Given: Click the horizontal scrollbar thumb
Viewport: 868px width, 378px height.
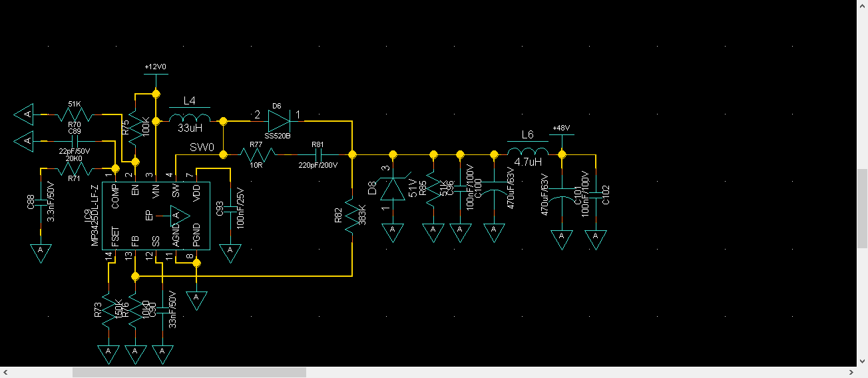Looking at the screenshot, I should [x=188, y=372].
